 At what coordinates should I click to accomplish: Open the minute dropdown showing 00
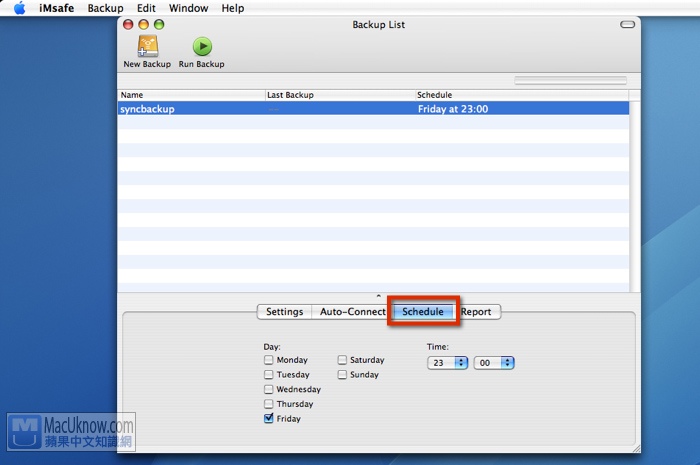[x=494, y=363]
